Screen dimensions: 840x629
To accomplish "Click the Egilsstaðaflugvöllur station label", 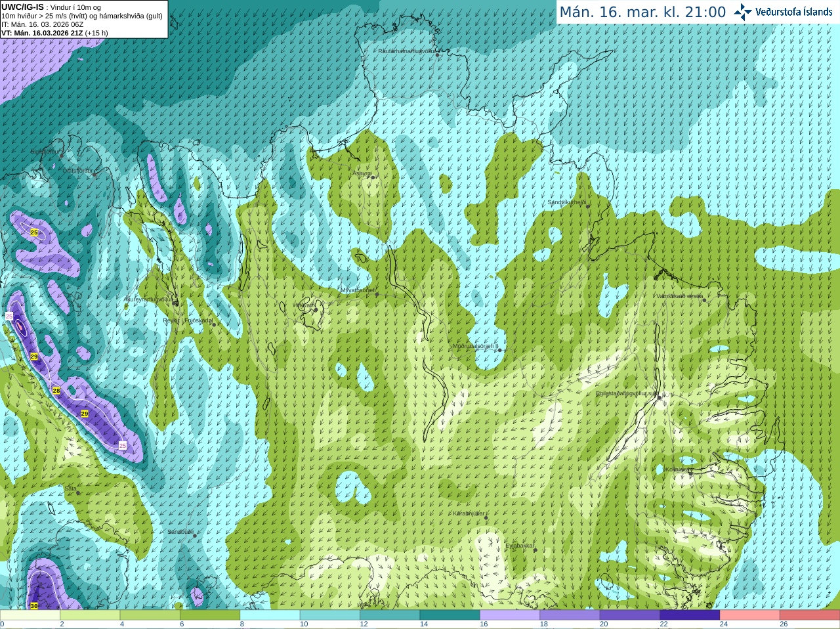I will click(x=627, y=393).
